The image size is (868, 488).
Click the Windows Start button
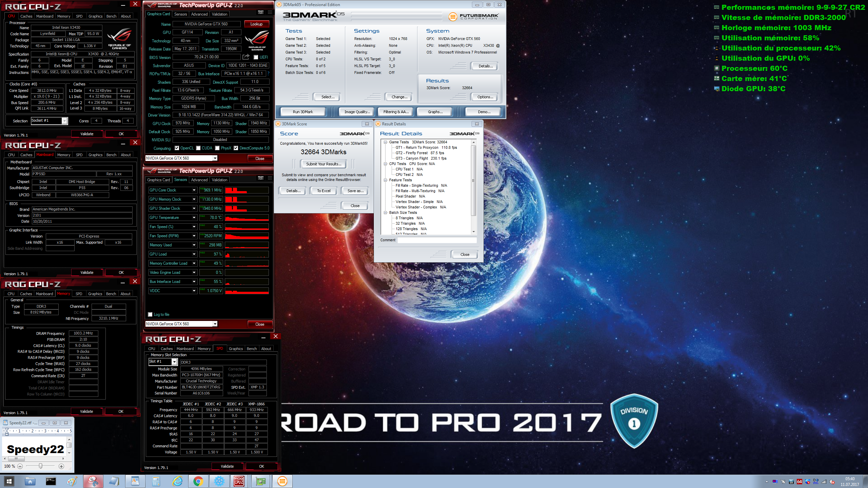[x=9, y=481]
